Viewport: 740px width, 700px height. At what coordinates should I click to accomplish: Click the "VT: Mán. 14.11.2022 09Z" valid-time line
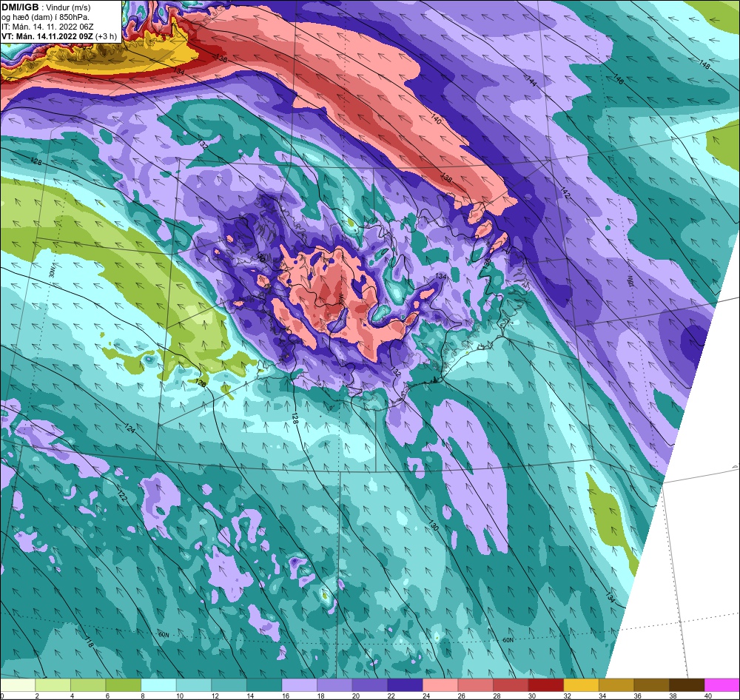tap(47, 36)
